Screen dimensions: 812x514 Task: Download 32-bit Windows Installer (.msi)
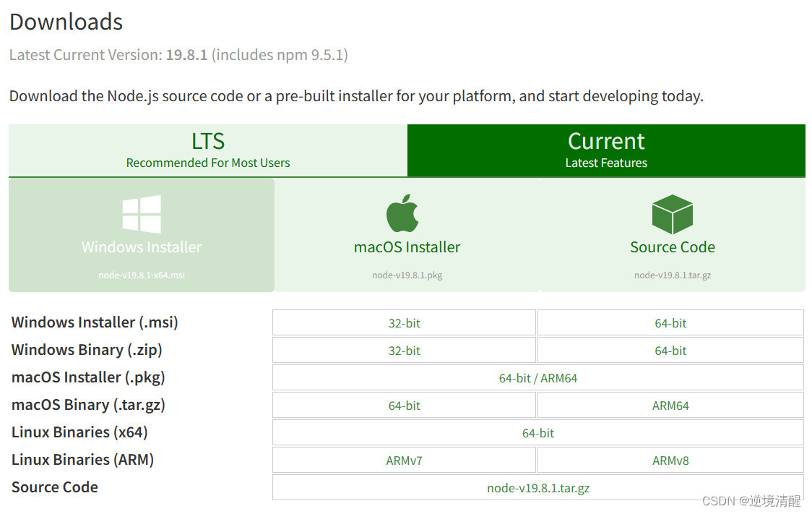404,323
